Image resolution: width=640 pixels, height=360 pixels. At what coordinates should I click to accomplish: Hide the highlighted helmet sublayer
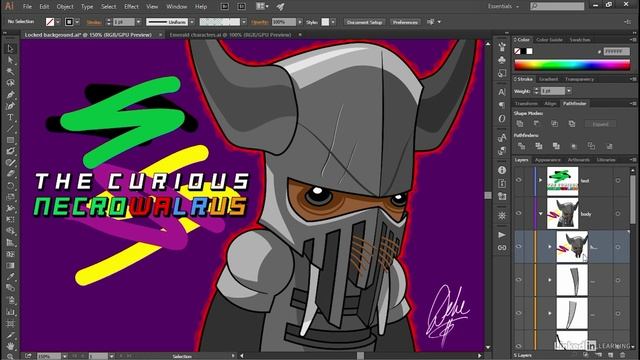coord(519,247)
